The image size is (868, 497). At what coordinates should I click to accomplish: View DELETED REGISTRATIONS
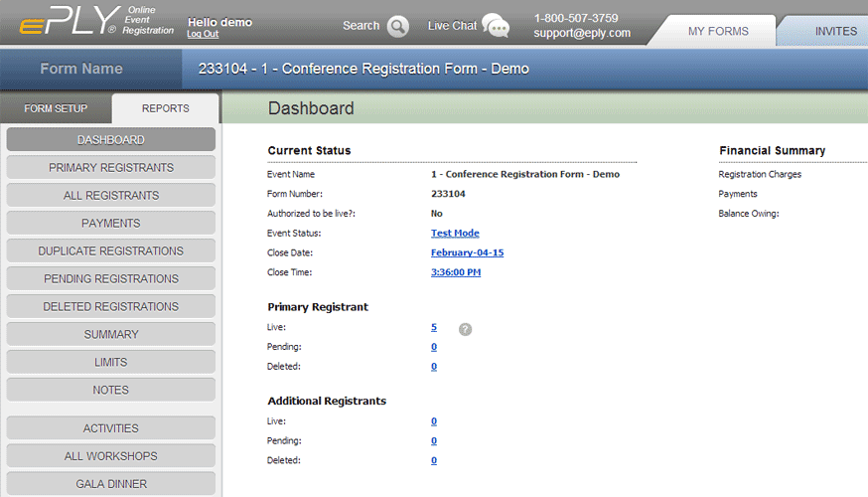[x=110, y=306]
